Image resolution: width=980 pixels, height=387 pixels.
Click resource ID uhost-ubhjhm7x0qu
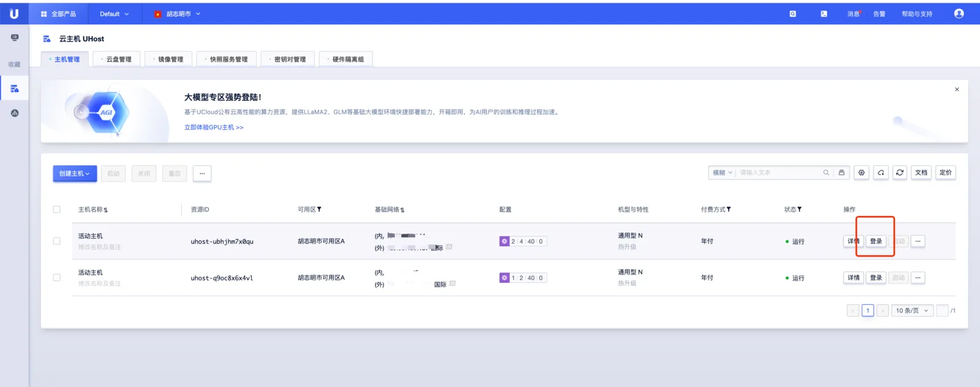point(222,241)
